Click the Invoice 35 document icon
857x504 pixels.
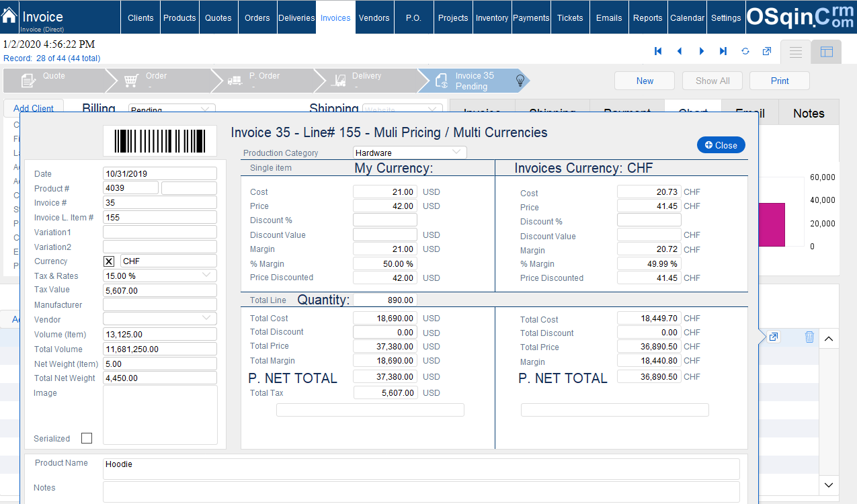point(442,81)
